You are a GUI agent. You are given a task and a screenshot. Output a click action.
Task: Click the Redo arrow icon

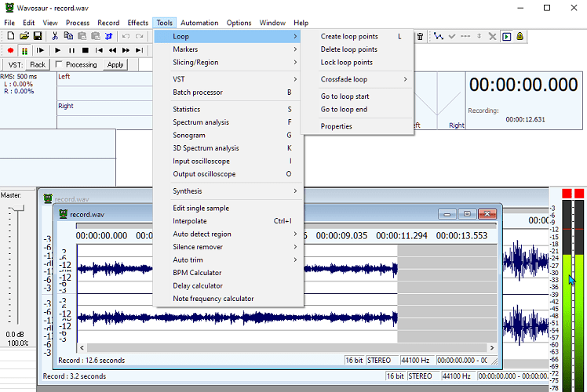click(139, 36)
